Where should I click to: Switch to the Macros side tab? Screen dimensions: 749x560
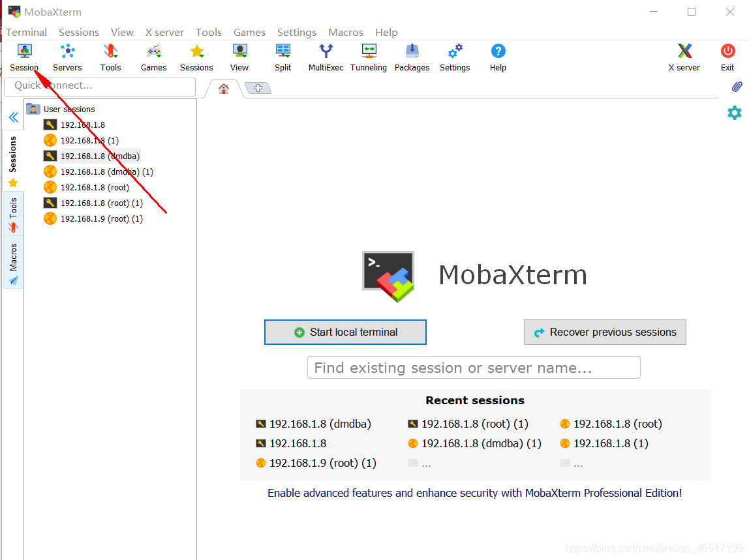pyautogui.click(x=13, y=263)
